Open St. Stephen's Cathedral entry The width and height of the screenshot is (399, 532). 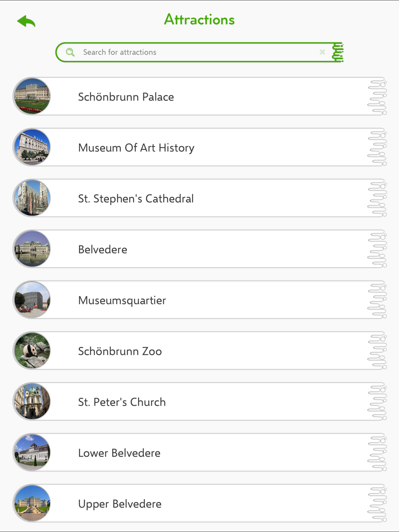[x=200, y=198]
